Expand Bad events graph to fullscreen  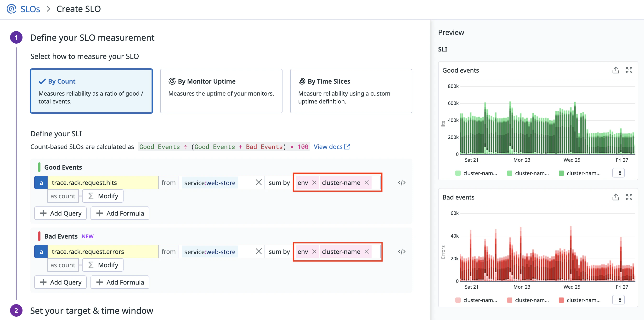(629, 197)
